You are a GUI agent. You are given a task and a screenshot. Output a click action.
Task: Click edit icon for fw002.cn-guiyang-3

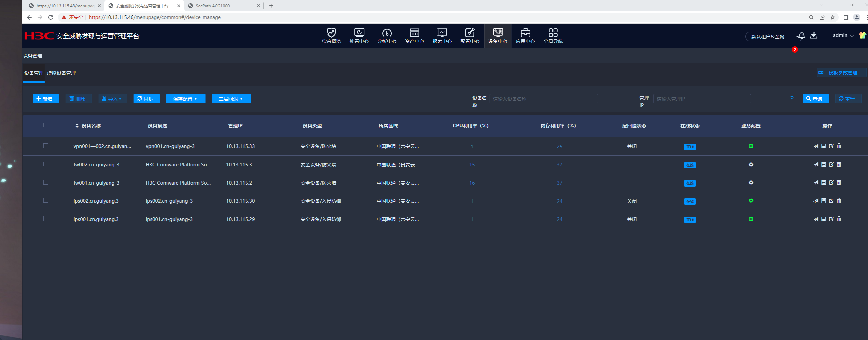tap(831, 164)
